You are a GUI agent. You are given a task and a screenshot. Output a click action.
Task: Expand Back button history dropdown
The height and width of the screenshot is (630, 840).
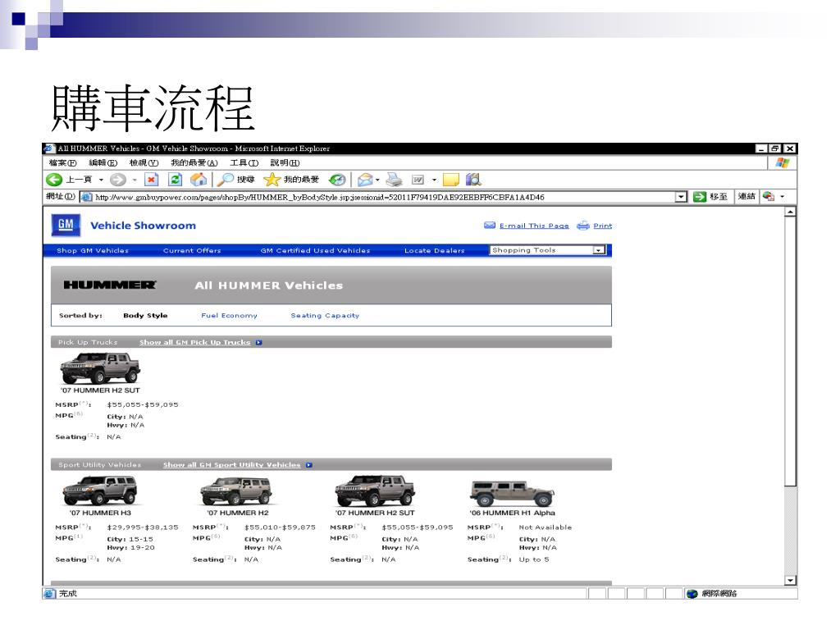101,180
